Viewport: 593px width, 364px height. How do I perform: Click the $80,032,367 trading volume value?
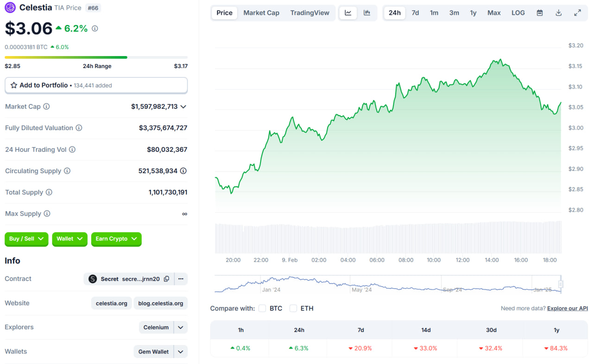[167, 150]
